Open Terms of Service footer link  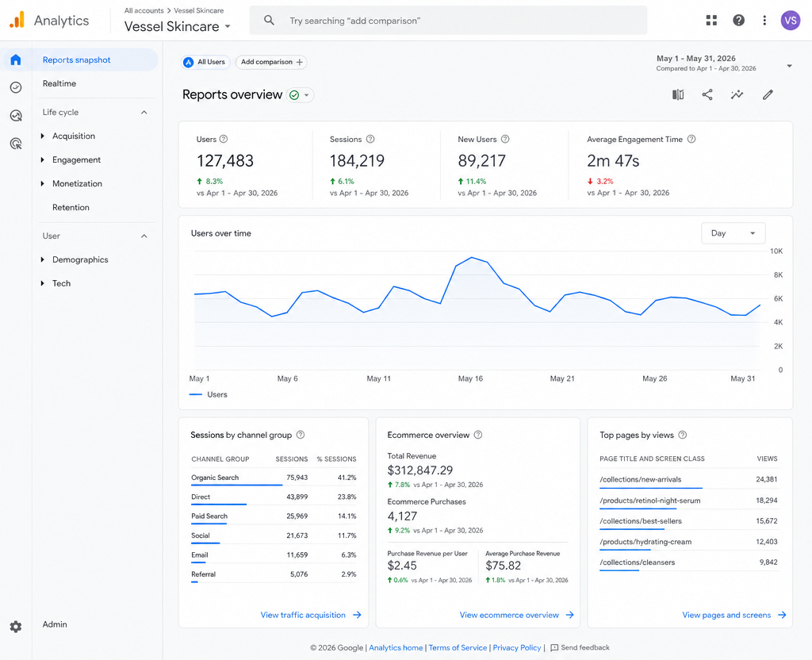tap(458, 647)
